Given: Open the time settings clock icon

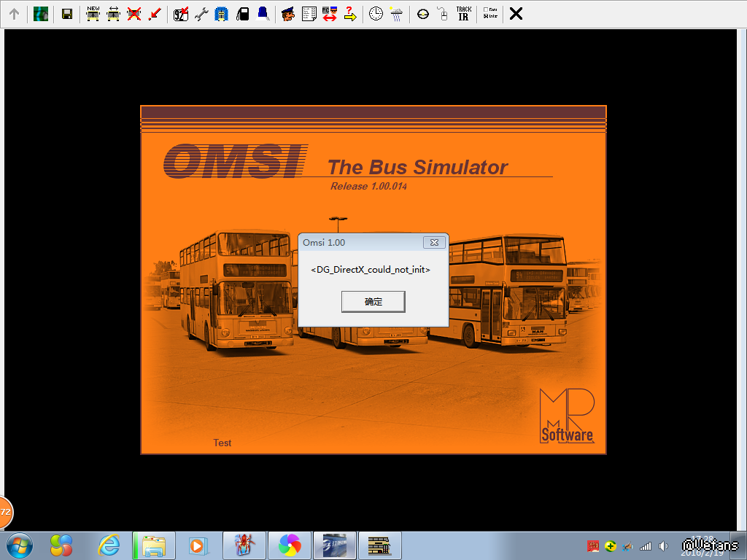Looking at the screenshot, I should tap(376, 14).
